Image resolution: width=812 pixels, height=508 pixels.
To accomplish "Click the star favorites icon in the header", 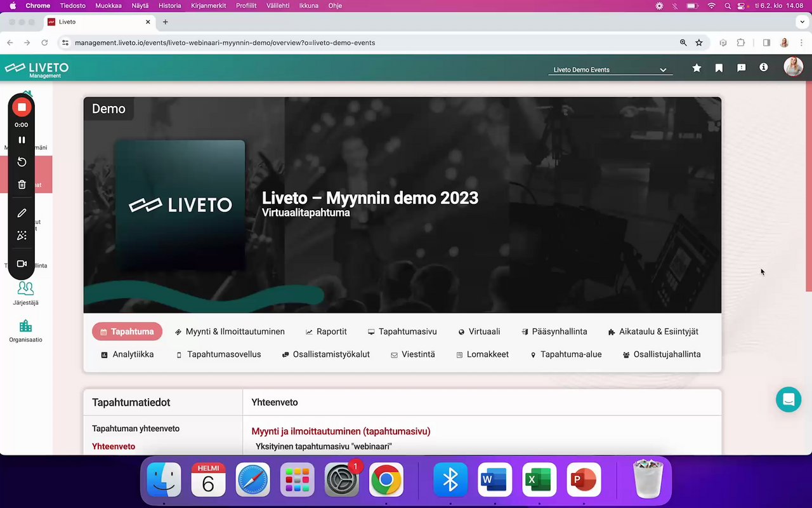I will 697,68.
